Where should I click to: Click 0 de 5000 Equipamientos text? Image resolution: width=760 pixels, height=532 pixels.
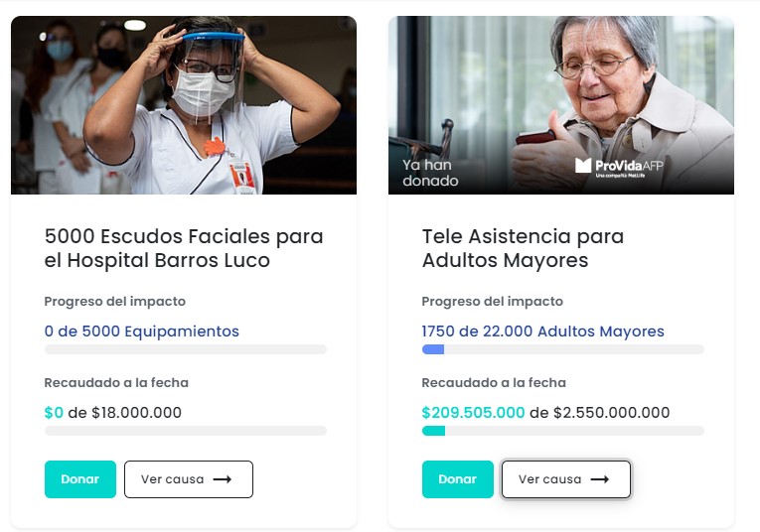click(x=141, y=332)
